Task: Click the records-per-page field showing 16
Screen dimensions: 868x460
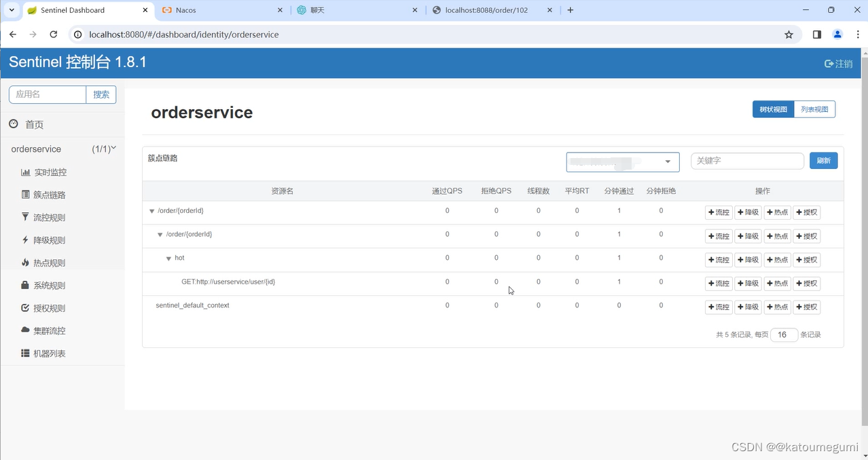Action: tap(784, 334)
